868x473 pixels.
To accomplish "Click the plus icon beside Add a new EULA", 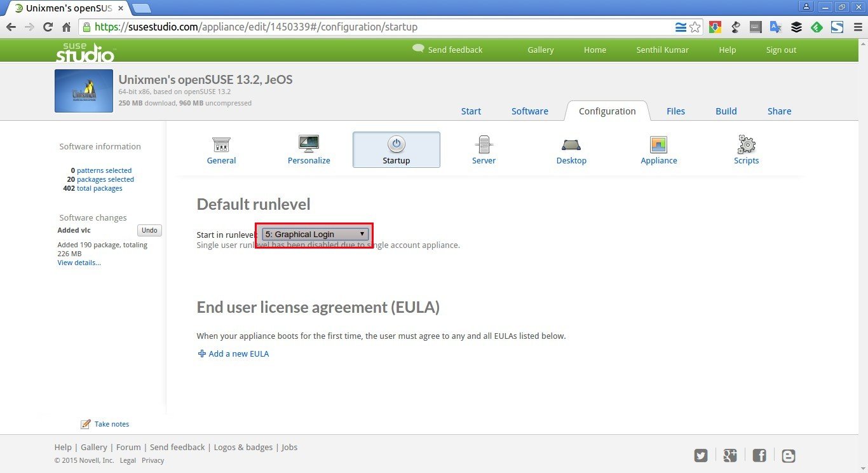I will (202, 353).
